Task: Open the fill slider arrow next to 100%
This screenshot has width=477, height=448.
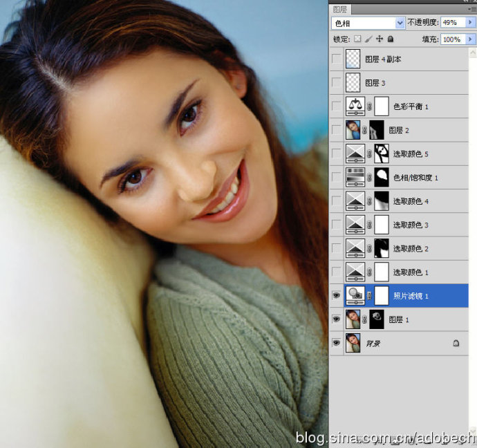Action: point(470,39)
